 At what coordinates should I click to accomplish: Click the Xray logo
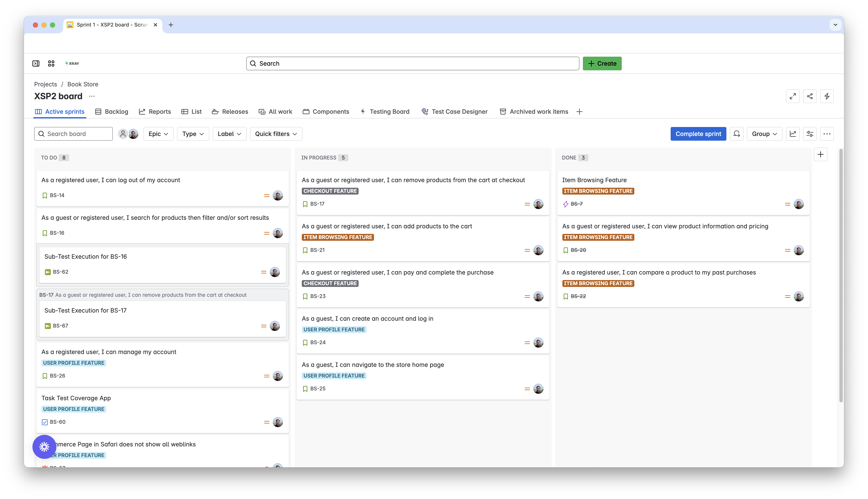72,63
